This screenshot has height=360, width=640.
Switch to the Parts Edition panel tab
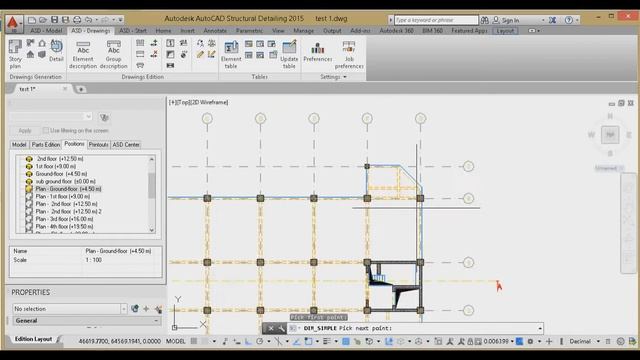pyautogui.click(x=46, y=144)
